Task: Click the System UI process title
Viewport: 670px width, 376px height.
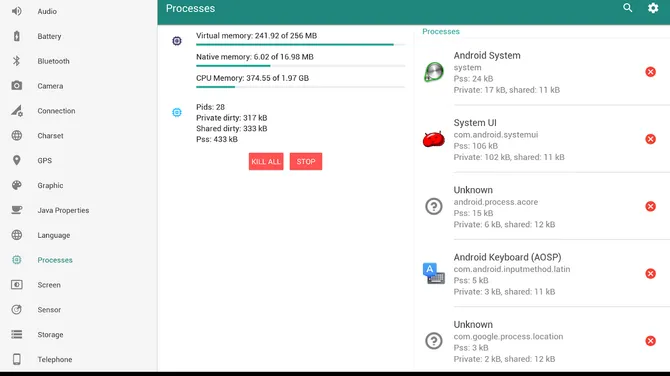Action: 475,123
